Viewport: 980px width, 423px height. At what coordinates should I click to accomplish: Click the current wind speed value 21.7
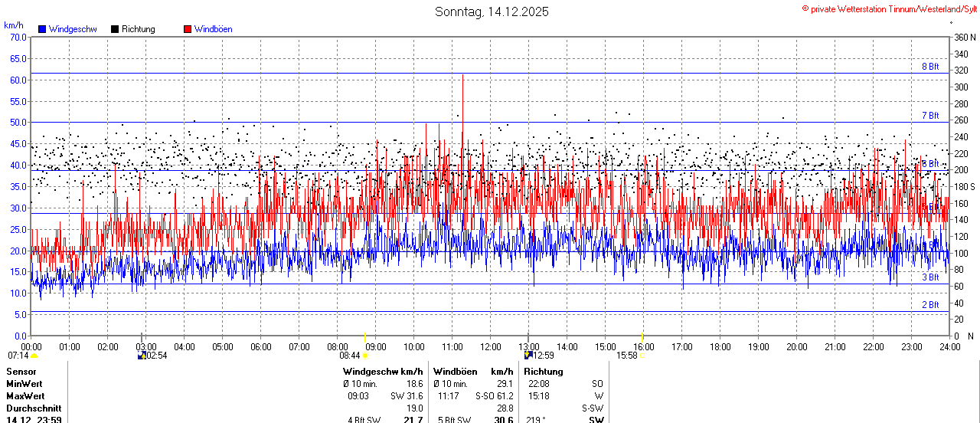(413, 419)
